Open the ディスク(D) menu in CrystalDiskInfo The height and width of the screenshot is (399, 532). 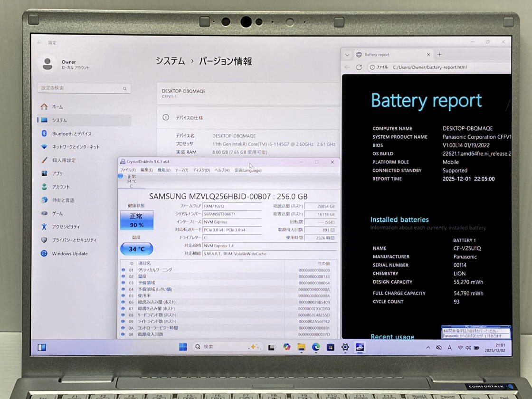201,170
